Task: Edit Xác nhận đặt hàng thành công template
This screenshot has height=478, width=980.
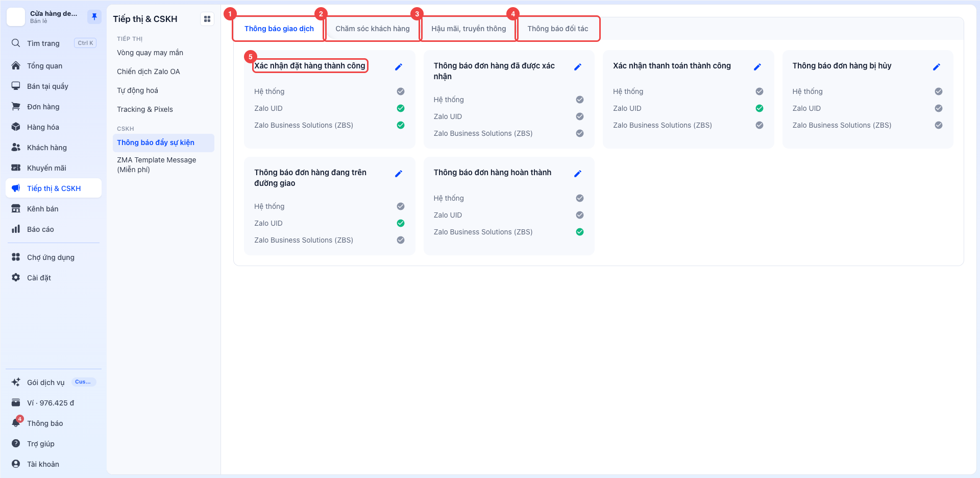Action: click(x=399, y=67)
